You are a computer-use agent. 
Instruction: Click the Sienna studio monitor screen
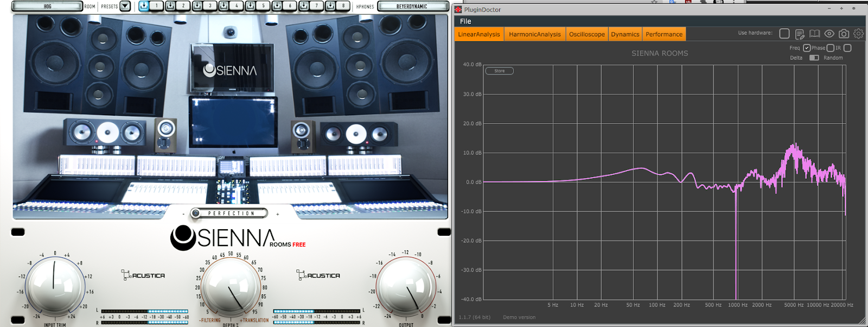coord(232,68)
